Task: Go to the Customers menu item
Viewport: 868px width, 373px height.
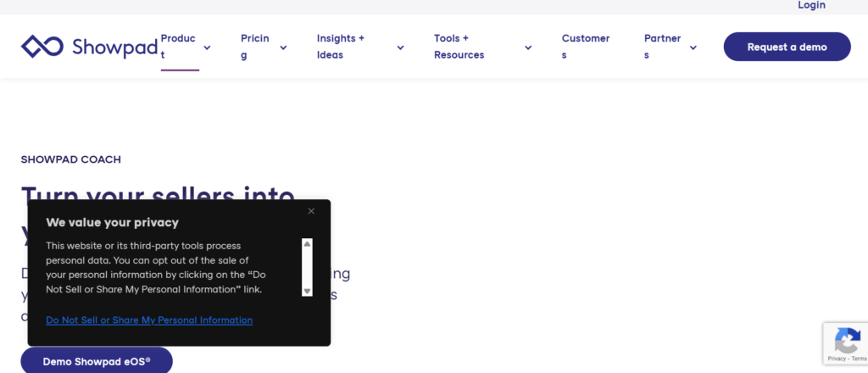Action: (x=585, y=47)
